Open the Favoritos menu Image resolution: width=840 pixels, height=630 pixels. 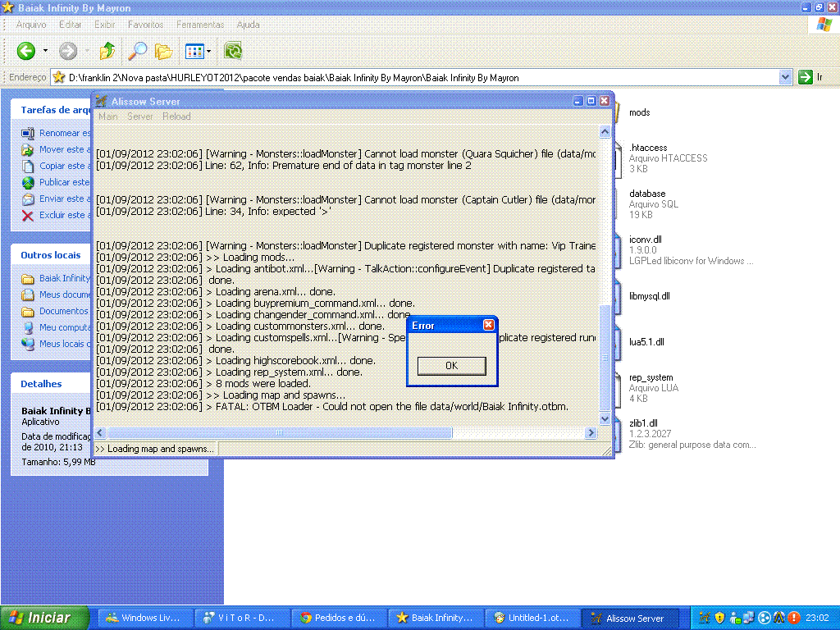point(146,25)
